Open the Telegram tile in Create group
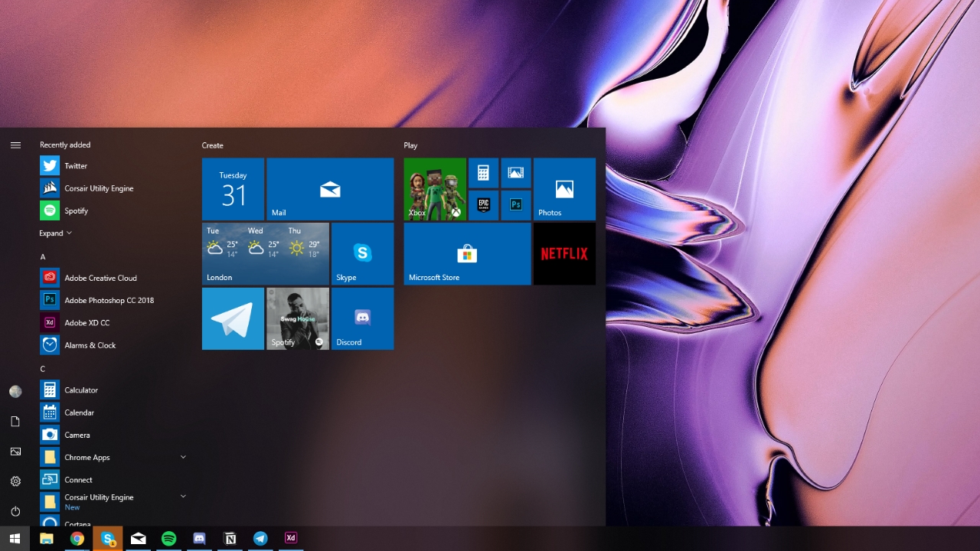 [233, 318]
